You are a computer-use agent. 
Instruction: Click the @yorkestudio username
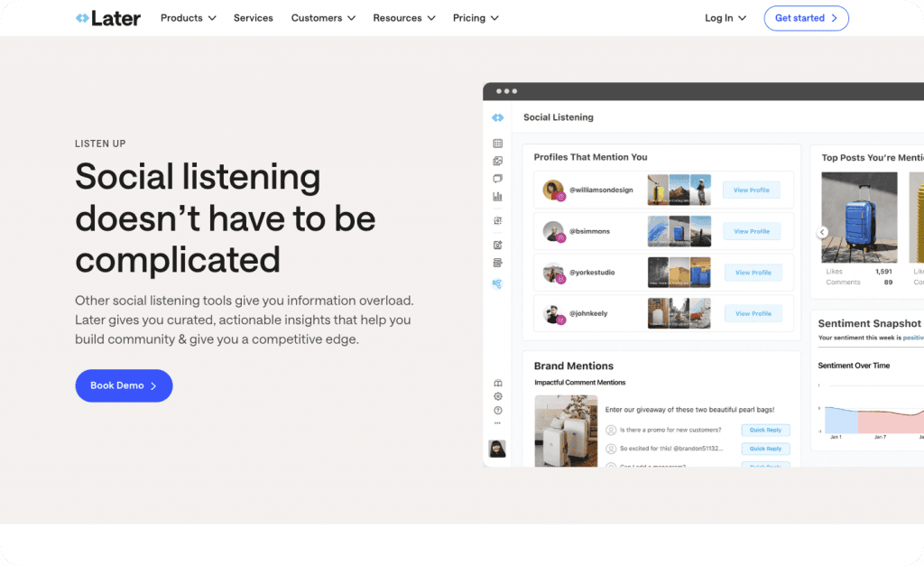(592, 273)
